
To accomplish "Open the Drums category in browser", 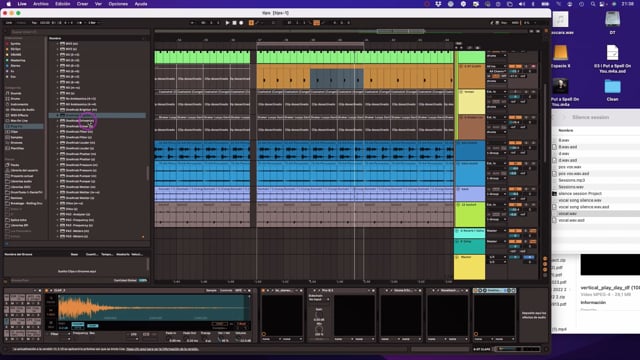I will coord(16,99).
